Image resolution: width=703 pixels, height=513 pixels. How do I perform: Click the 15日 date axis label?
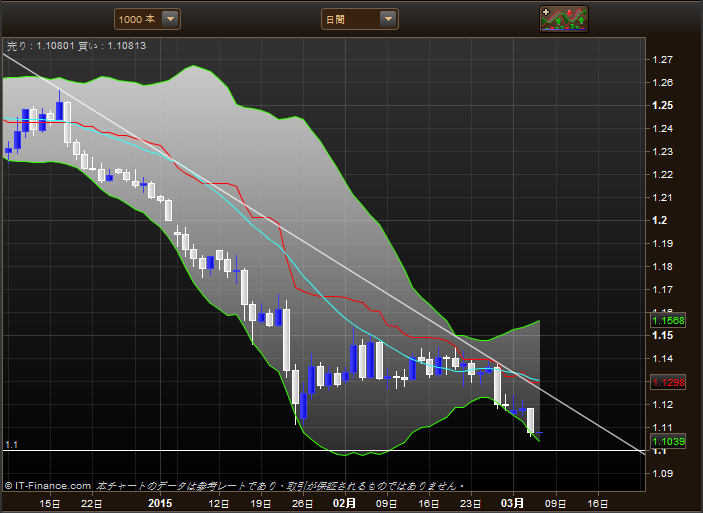tap(49, 504)
